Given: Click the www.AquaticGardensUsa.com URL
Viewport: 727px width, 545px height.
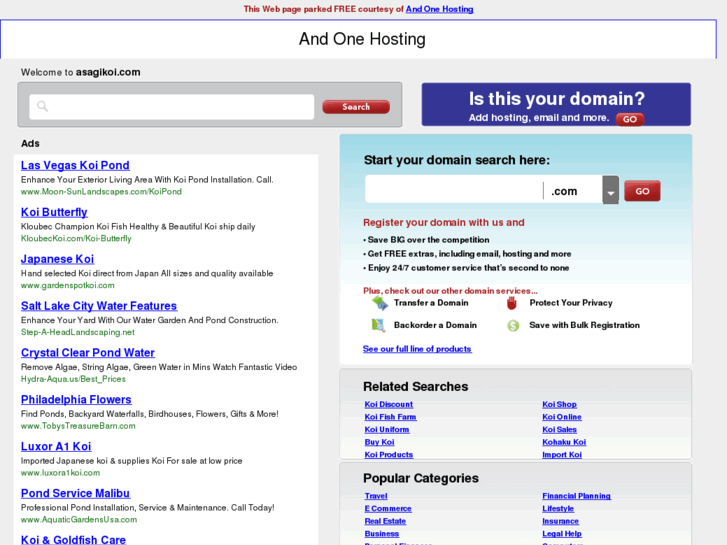Looking at the screenshot, I should (x=79, y=519).
